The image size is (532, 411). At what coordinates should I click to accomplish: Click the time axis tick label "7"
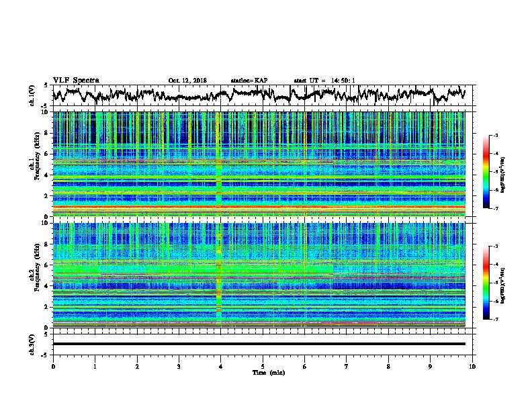tap(347, 366)
